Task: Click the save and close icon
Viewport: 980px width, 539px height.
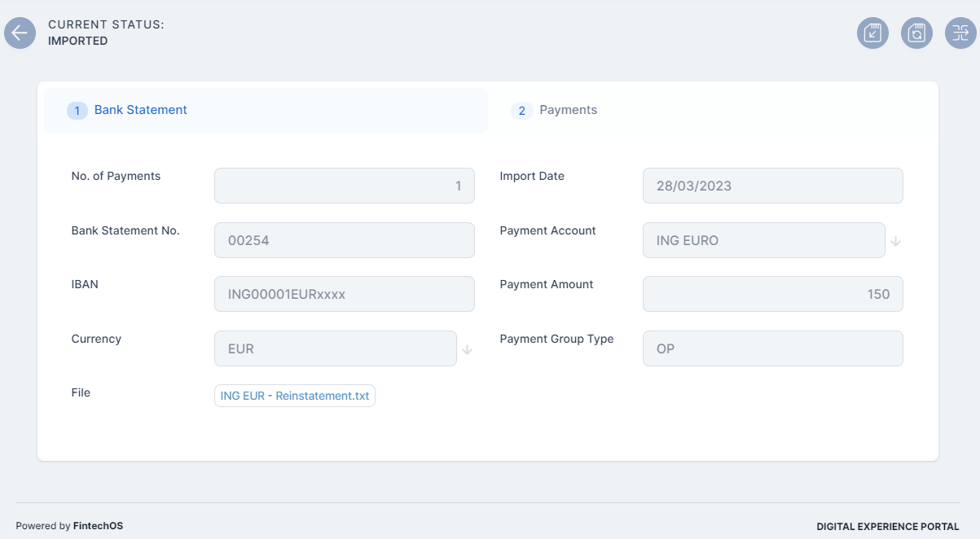Action: coord(872,33)
